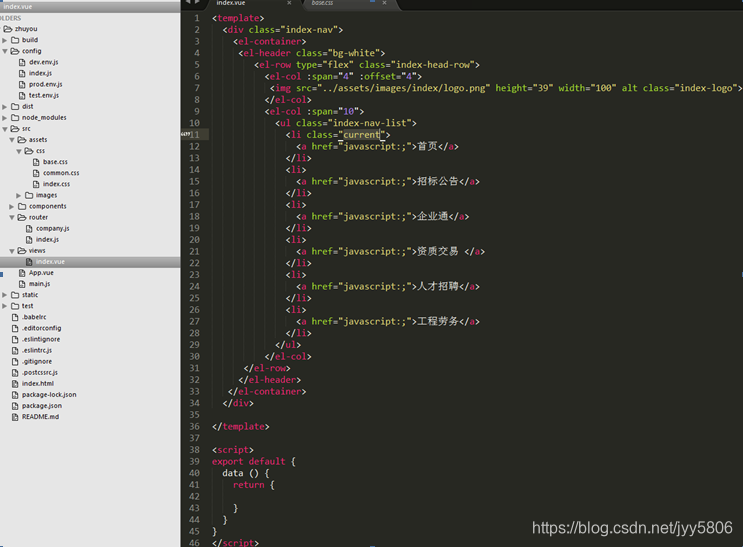Click the images folder icon
The width and height of the screenshot is (743, 547).
click(x=29, y=195)
